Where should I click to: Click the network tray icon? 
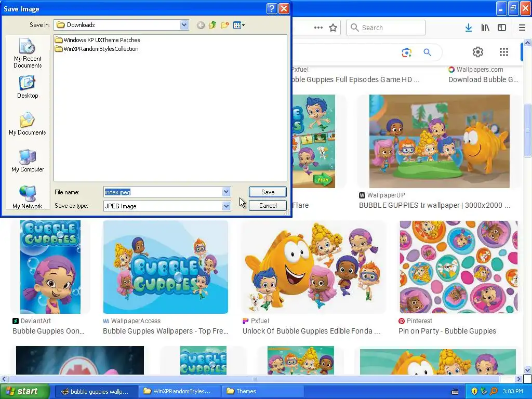484,392
